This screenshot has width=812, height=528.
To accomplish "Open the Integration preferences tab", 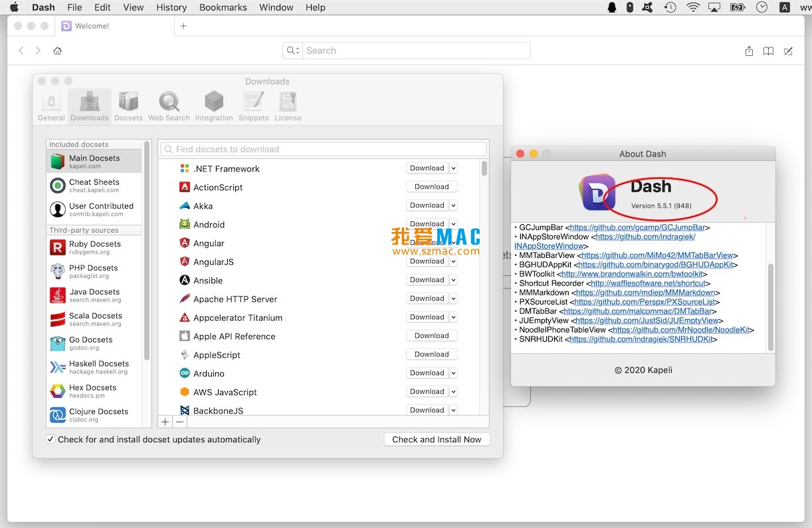I will point(214,106).
